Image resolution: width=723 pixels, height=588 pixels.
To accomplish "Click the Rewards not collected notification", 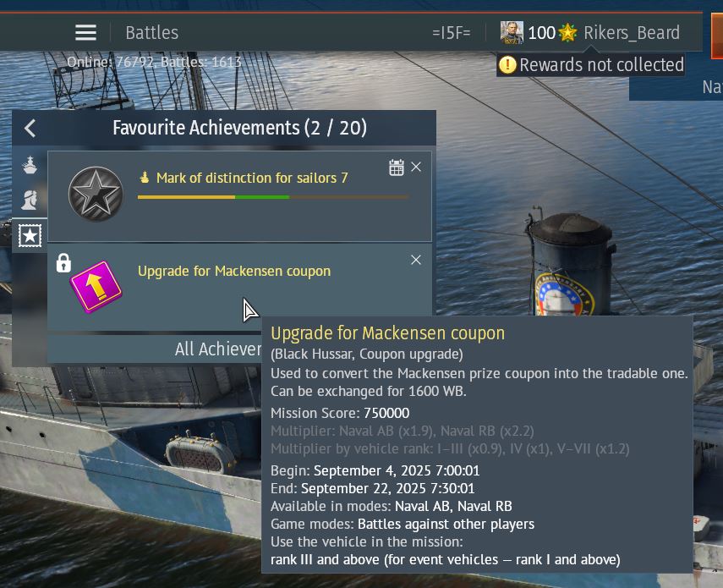I will point(591,65).
